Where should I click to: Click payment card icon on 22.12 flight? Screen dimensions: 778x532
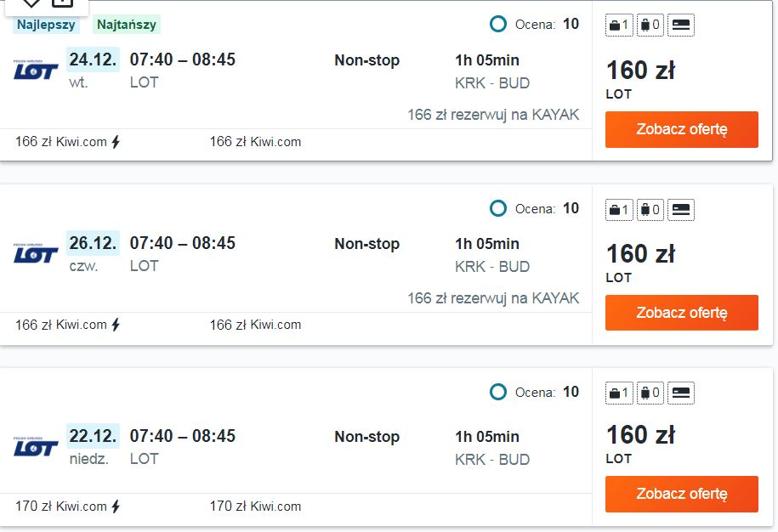(x=681, y=393)
